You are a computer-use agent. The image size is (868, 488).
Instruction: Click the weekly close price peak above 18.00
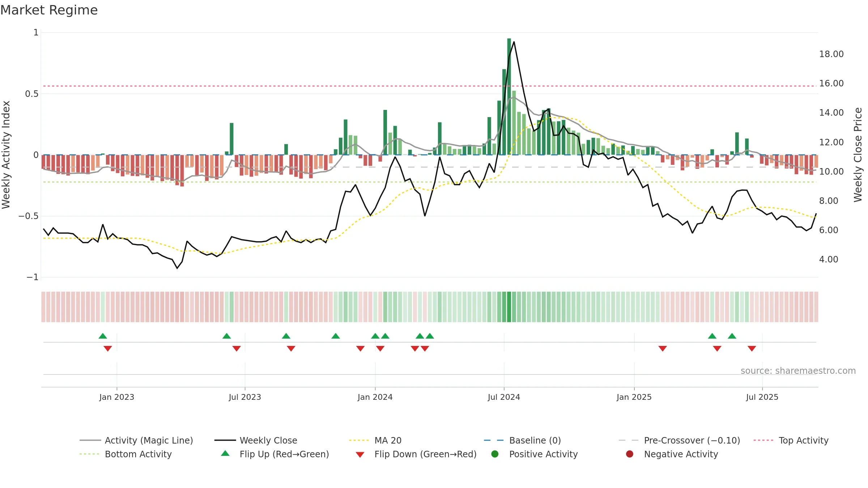(x=514, y=42)
